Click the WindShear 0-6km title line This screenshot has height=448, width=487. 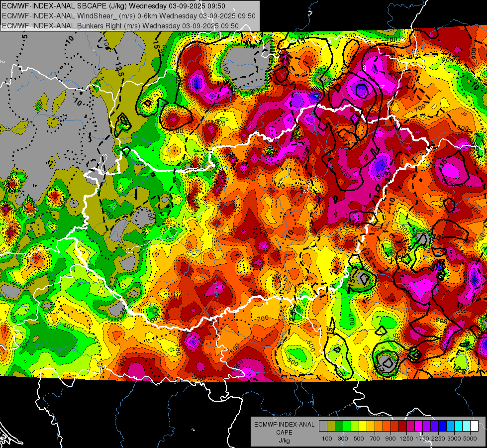pyautogui.click(x=128, y=16)
